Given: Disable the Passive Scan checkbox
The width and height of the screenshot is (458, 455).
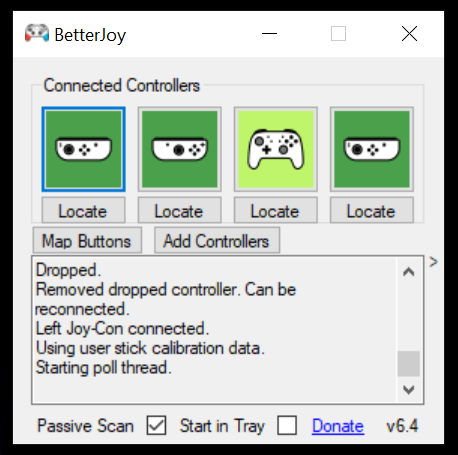Looking at the screenshot, I should 156,425.
